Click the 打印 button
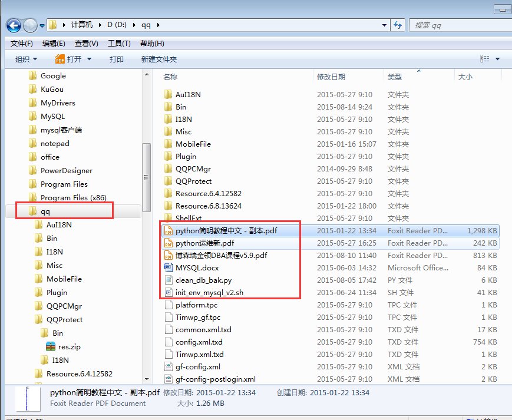512x420 pixels. 116,59
